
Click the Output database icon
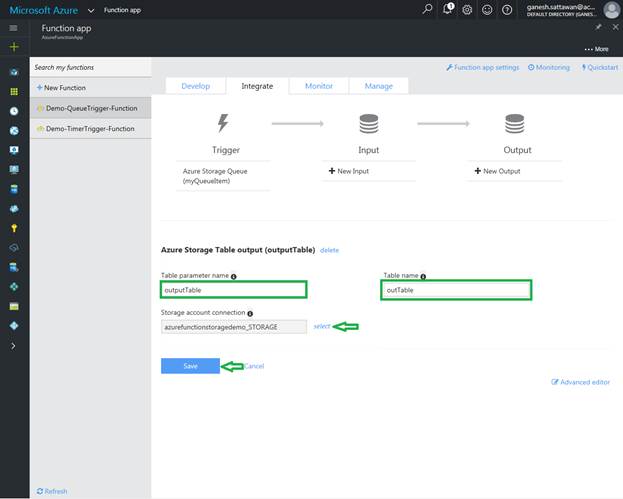click(x=514, y=124)
